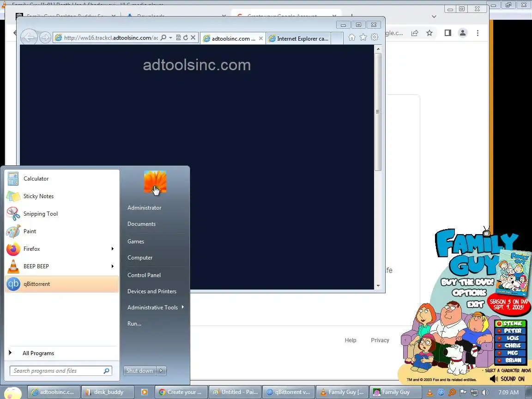Click the search magnifier in the Start menu
Viewport: 532px width, 399px height.
(x=107, y=371)
